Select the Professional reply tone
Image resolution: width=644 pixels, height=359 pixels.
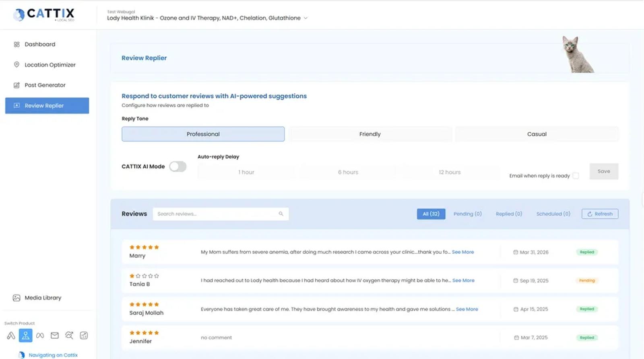coord(203,134)
